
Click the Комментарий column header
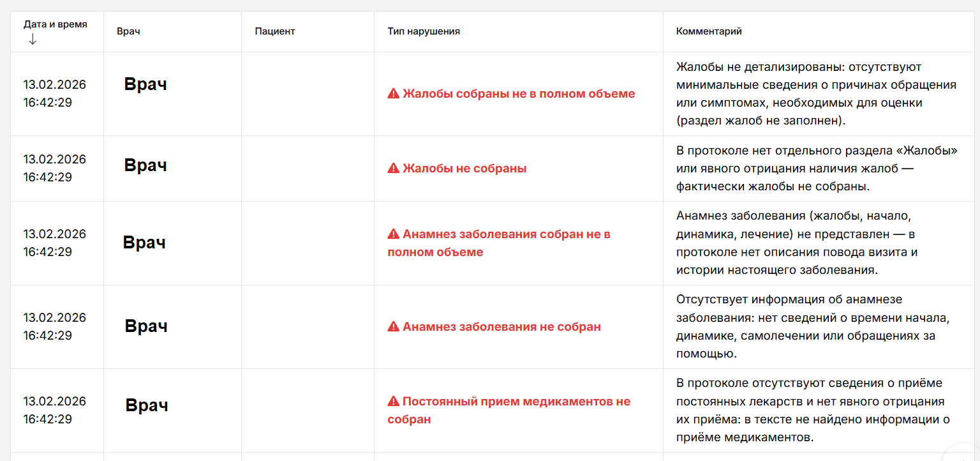point(708,31)
